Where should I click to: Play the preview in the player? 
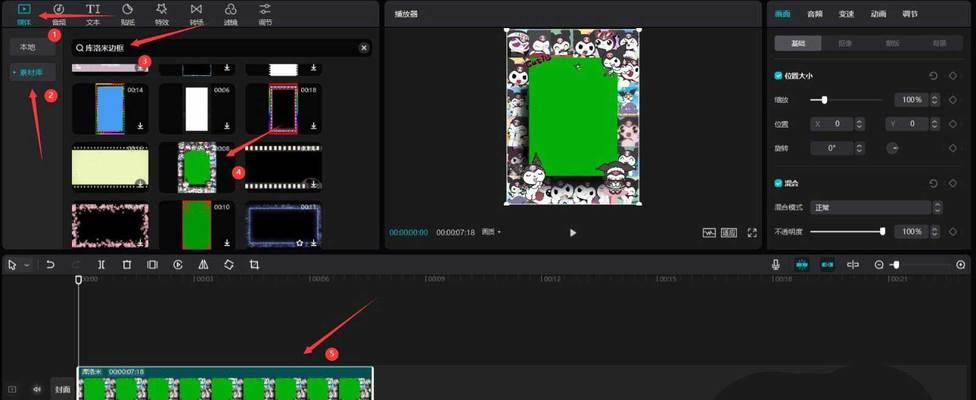click(x=573, y=233)
